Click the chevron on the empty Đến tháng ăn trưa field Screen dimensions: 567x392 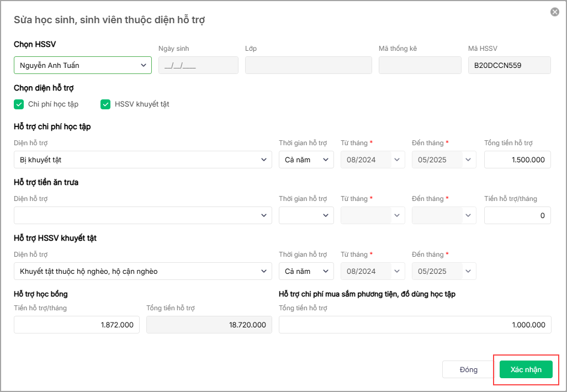(x=469, y=215)
